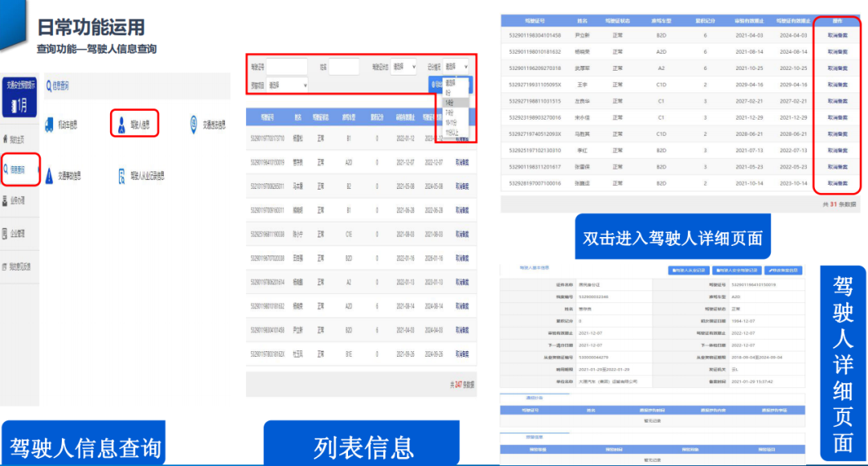Open the 交通事故信息 warning triangle icon

(51, 175)
